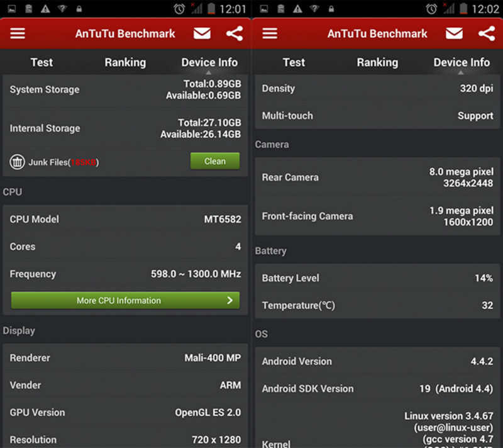This screenshot has width=503, height=448.
Task: Clean the junk files
Action: (215, 161)
